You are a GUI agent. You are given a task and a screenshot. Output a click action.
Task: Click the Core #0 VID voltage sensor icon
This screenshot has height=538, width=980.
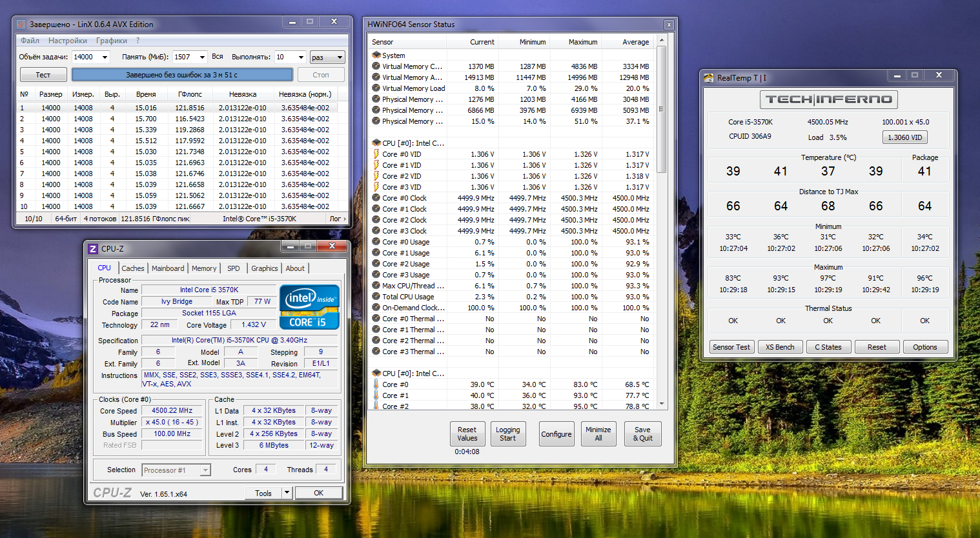coord(376,154)
